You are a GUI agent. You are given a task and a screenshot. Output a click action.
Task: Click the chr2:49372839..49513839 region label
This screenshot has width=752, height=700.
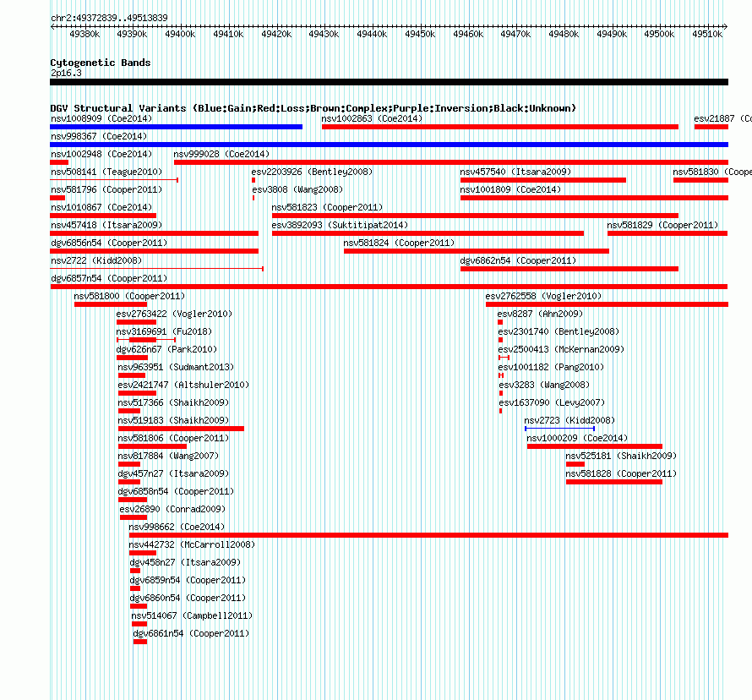click(109, 18)
